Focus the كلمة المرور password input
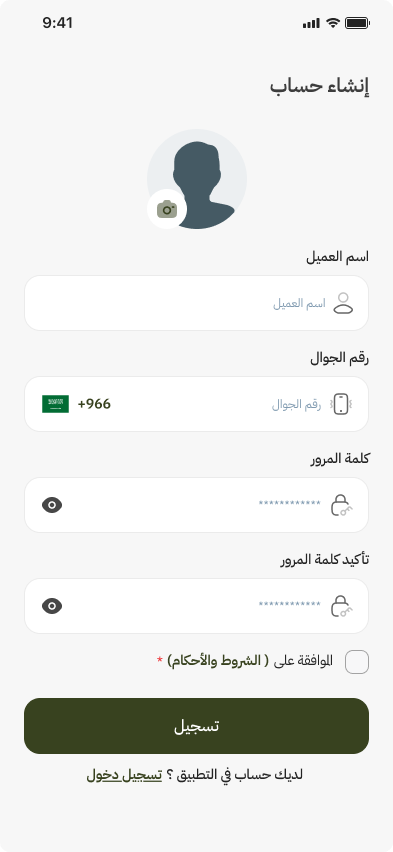This screenshot has height=852, width=393. pyautogui.click(x=196, y=505)
